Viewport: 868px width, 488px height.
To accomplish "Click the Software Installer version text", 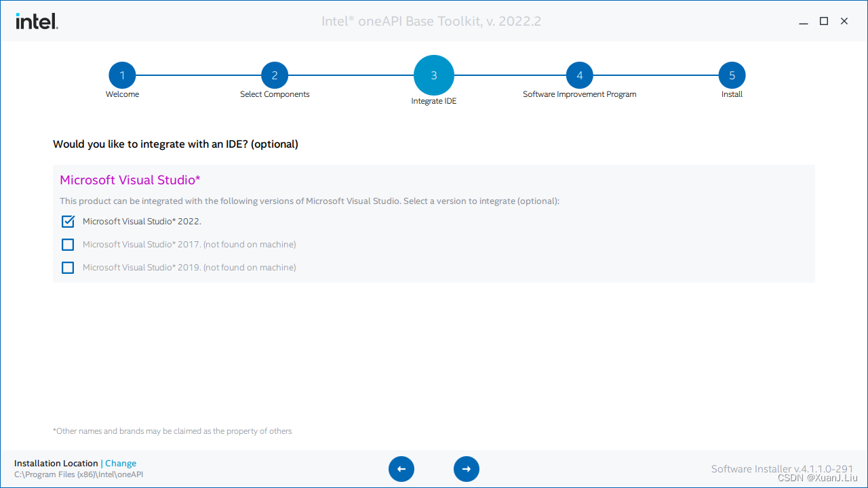I will pyautogui.click(x=781, y=468).
